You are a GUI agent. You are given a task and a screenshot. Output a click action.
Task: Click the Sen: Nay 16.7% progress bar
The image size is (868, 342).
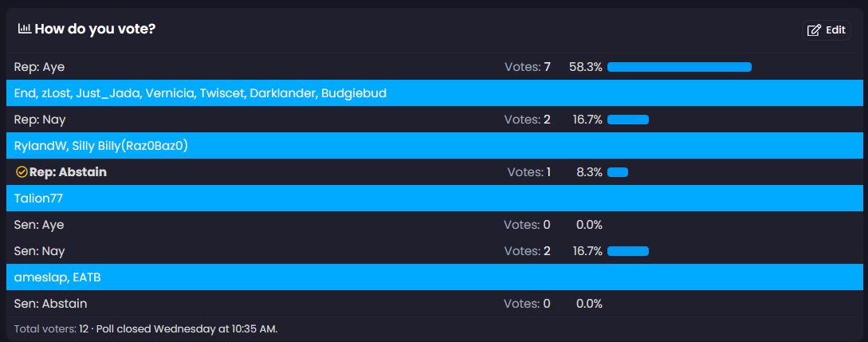point(628,251)
